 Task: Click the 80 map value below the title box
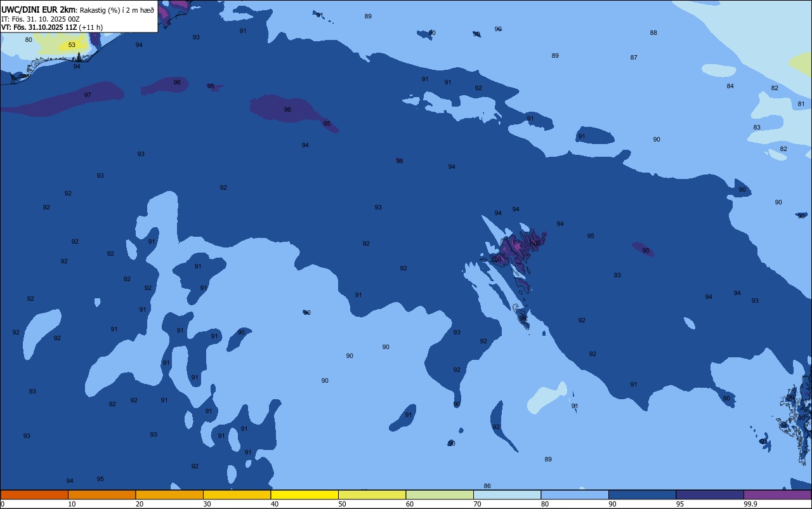pyautogui.click(x=29, y=40)
